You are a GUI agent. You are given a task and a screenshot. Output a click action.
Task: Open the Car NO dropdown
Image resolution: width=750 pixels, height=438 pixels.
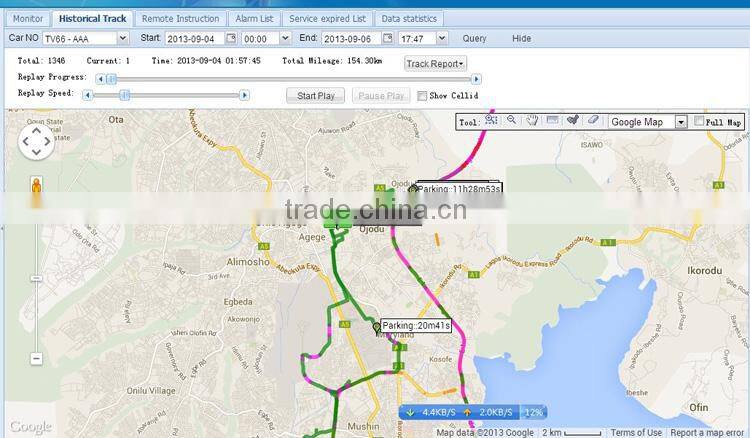click(x=122, y=38)
